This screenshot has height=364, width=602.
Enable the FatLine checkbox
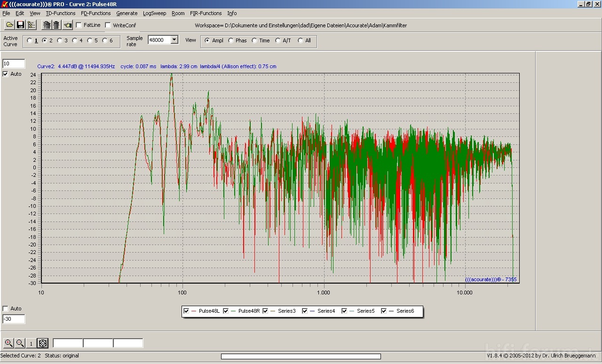79,25
